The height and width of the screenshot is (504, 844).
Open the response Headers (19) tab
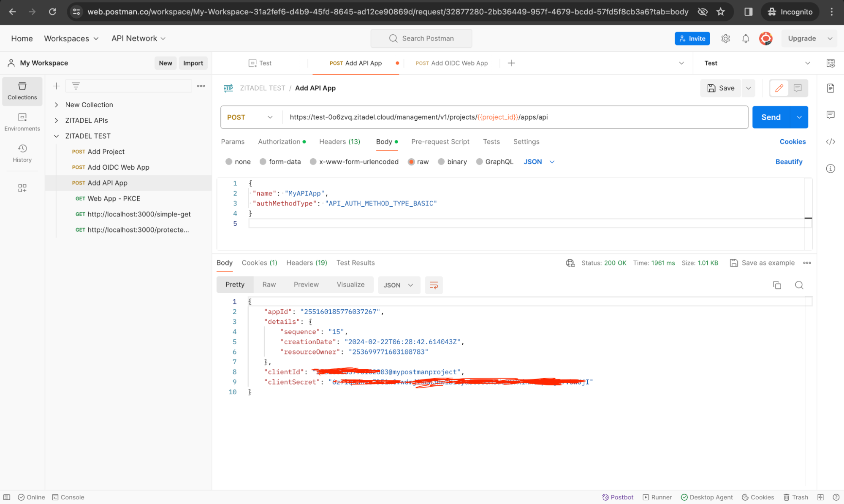307,263
